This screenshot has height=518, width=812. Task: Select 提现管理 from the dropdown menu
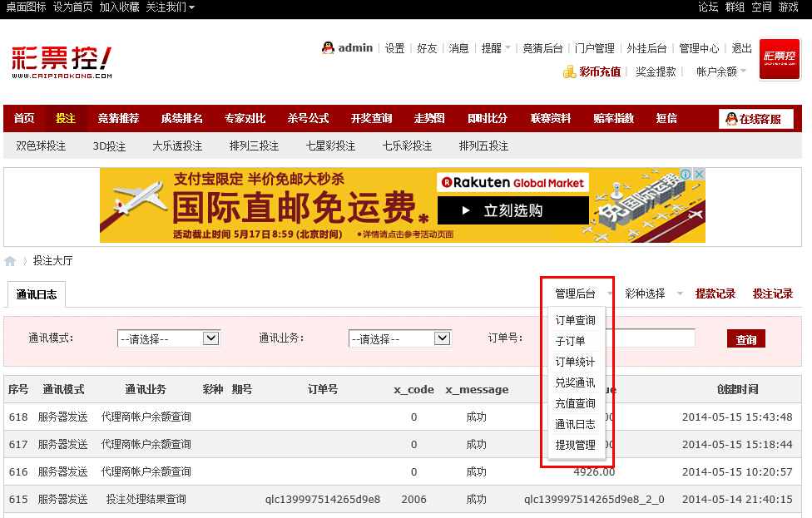point(576,445)
